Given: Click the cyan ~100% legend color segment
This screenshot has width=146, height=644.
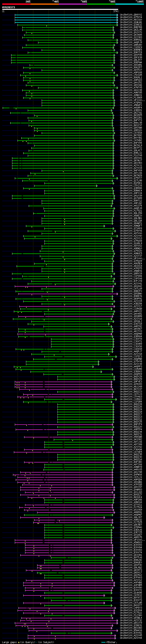Looking at the screenshot, I should [130, 4].
